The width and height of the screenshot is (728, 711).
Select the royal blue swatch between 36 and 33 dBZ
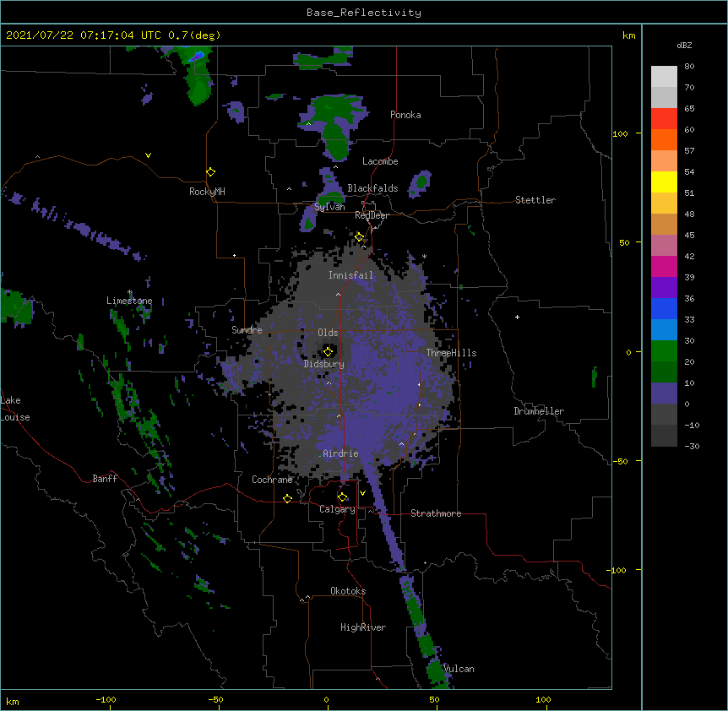tap(664, 308)
